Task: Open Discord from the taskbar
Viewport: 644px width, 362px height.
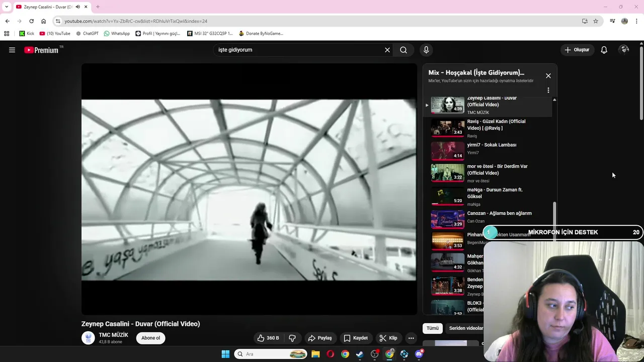Action: [x=419, y=354]
